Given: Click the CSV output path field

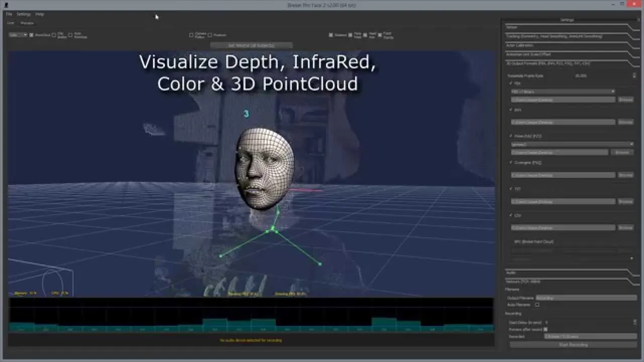Looking at the screenshot, I should 563,227.
